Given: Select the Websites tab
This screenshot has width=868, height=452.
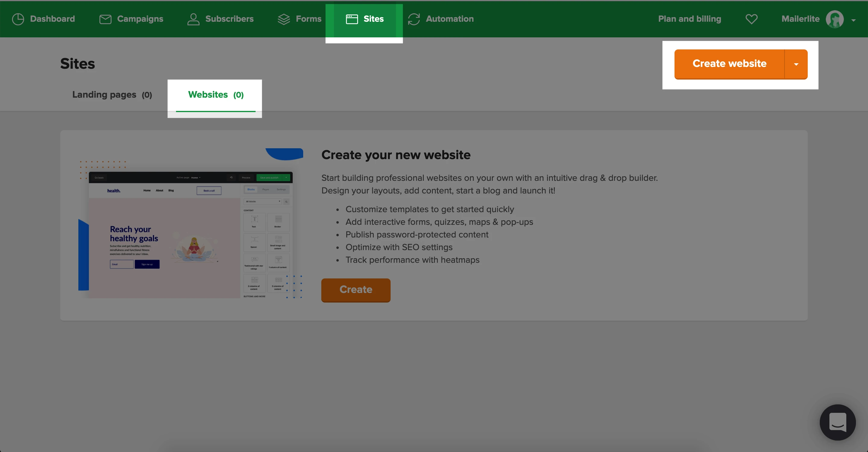Looking at the screenshot, I should click(x=216, y=95).
